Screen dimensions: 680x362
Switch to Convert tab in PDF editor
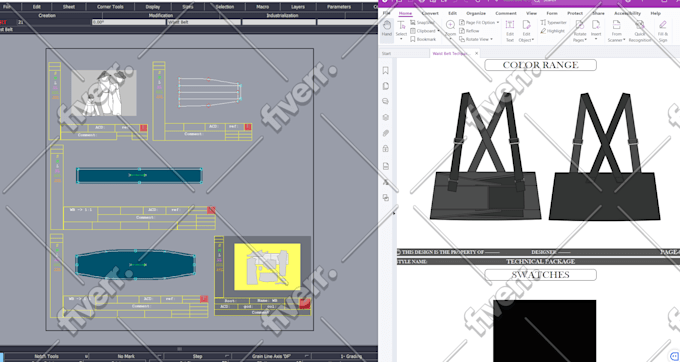click(430, 13)
